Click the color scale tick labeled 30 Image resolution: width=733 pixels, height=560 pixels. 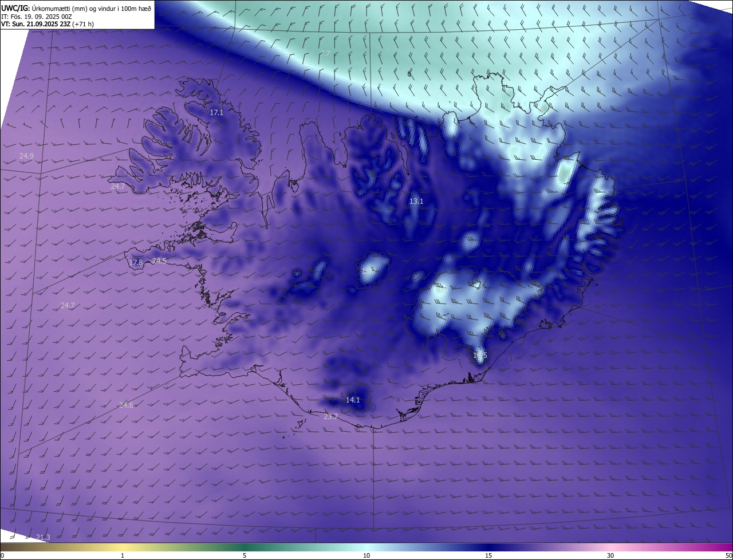610,555
